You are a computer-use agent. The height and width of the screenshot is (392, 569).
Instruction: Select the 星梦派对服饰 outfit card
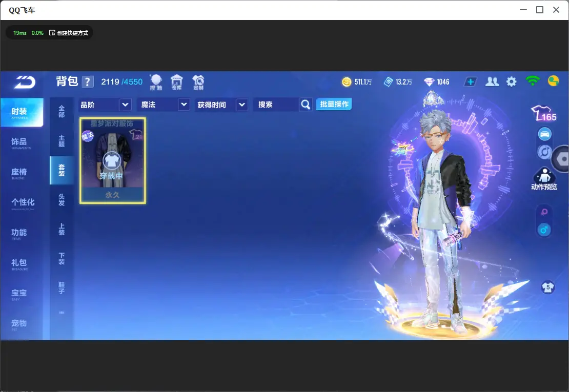pyautogui.click(x=112, y=160)
